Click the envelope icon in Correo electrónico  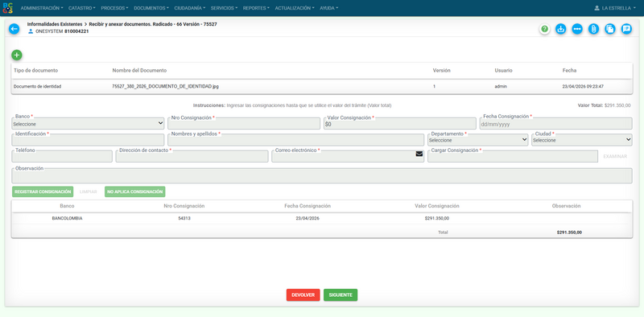point(419,154)
